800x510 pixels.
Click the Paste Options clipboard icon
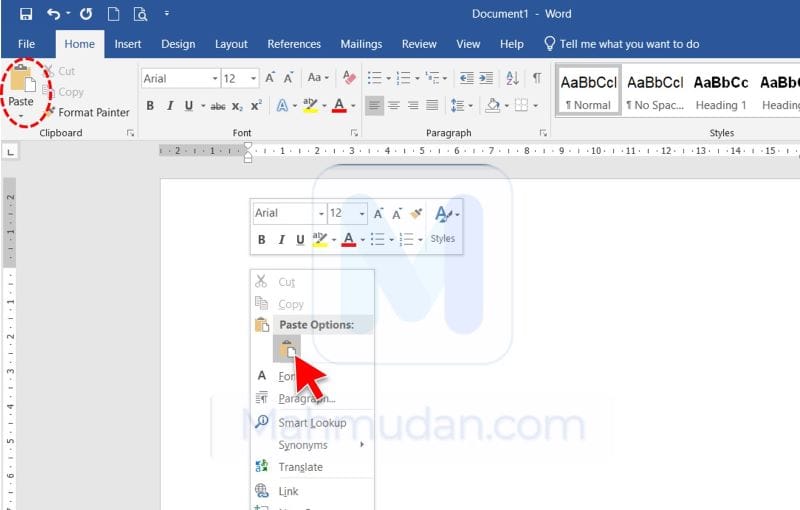click(x=287, y=349)
